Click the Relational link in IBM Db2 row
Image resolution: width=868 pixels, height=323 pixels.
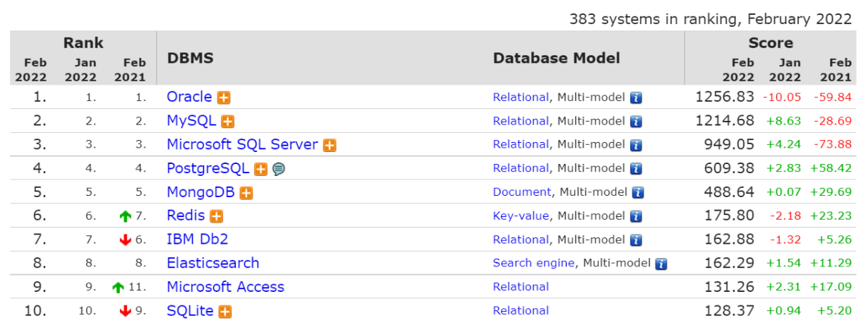click(521, 240)
